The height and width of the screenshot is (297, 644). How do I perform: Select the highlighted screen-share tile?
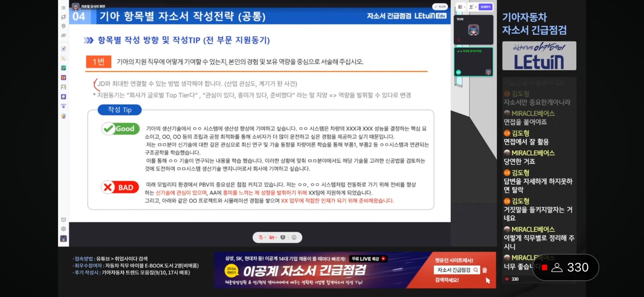pos(474,62)
